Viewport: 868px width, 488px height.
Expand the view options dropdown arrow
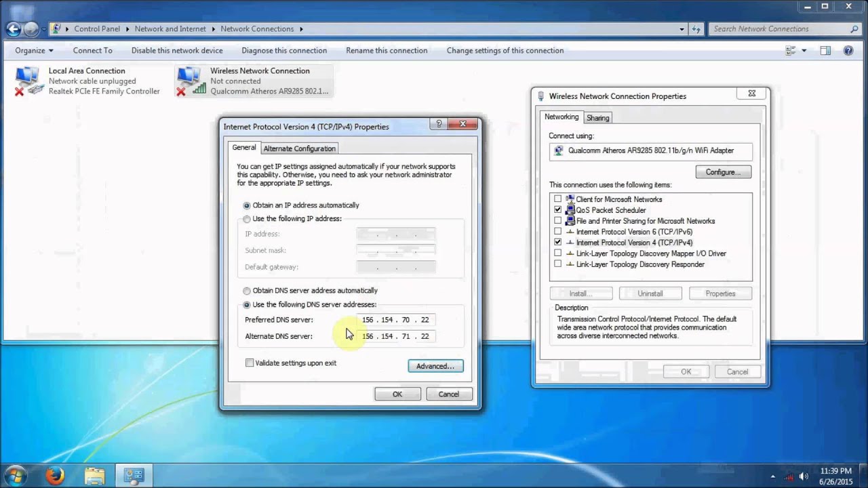click(804, 50)
